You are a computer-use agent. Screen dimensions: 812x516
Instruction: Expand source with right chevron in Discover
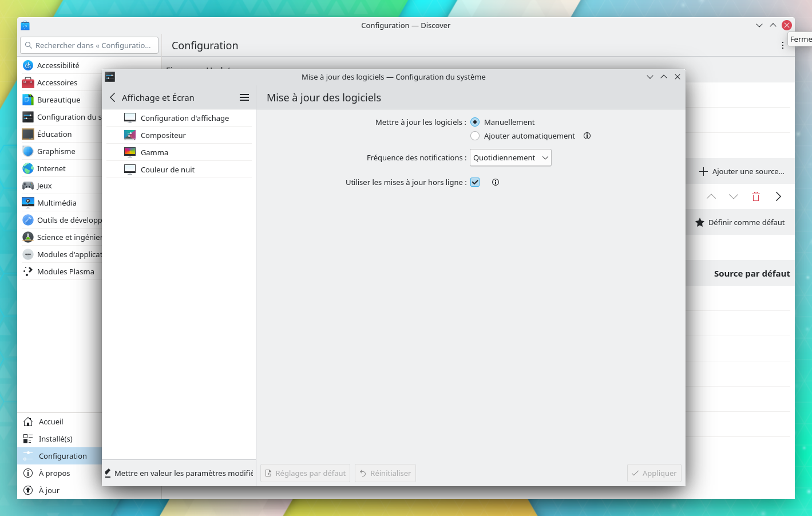pyautogui.click(x=778, y=196)
